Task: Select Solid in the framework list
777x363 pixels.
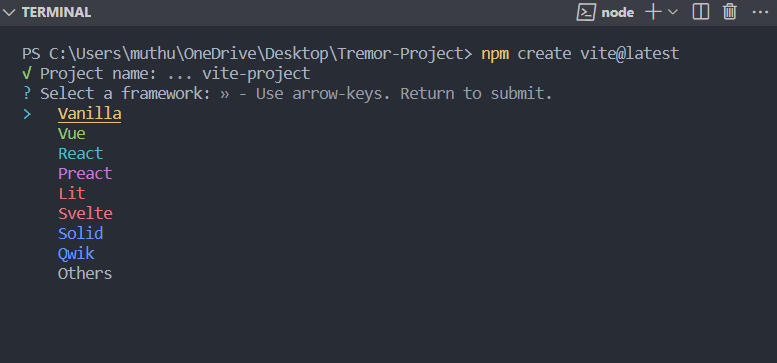Action: click(x=81, y=233)
